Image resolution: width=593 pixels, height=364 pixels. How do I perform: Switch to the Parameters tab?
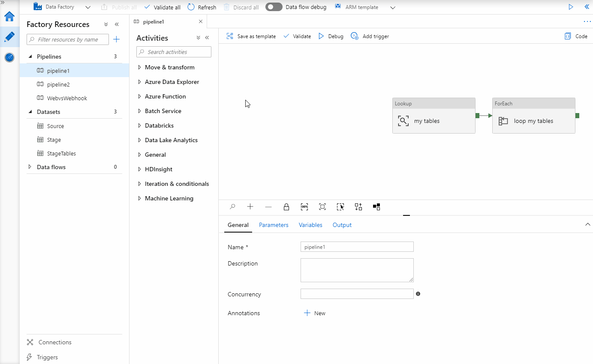tap(274, 224)
